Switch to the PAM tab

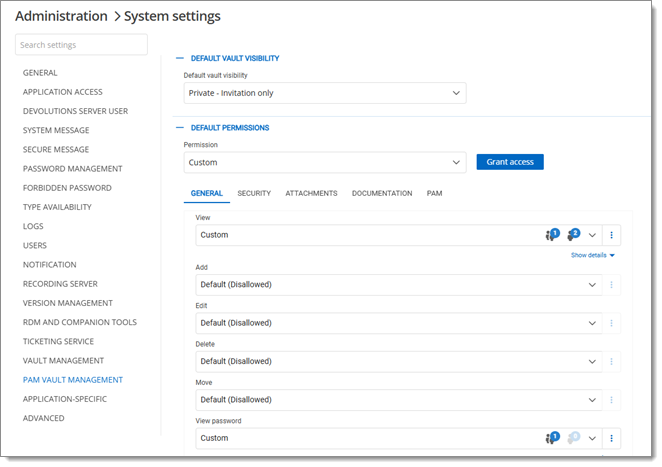pyautogui.click(x=434, y=193)
